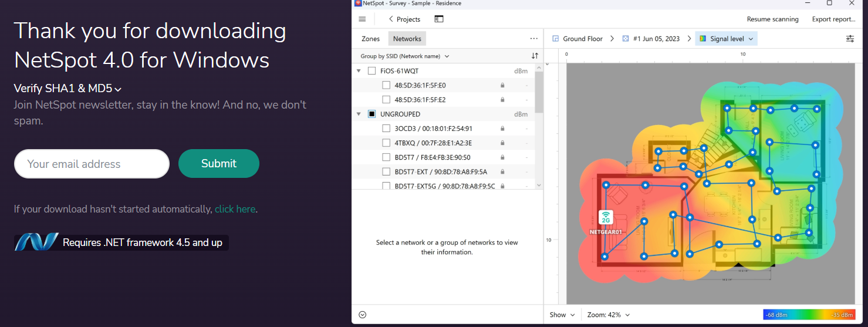Click the chevron after #1 Jun 05, 2023

689,39
